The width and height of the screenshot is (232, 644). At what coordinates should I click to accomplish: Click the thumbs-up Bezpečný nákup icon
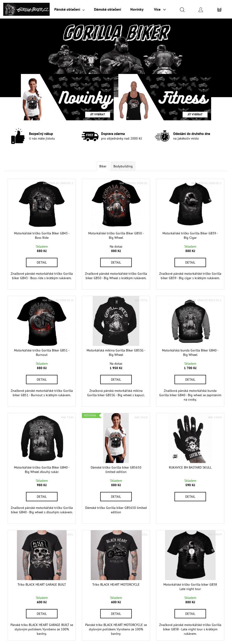pos(18,136)
